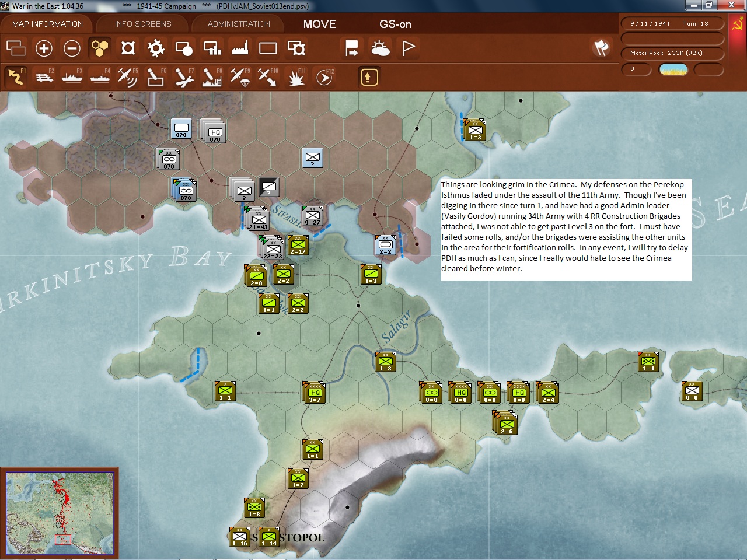This screenshot has width=747, height=560.
Task: Click the MOVE mode label
Action: [320, 24]
